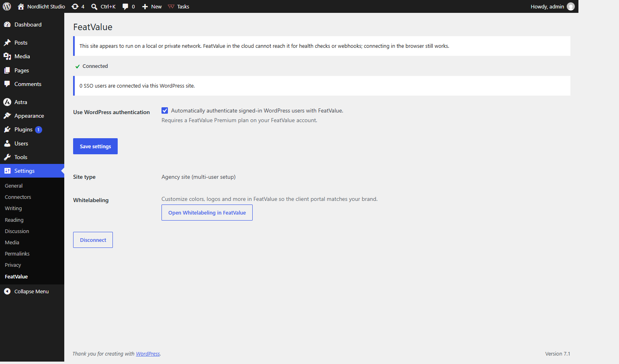Click the "0 SSO users are connected" notice

coord(322,86)
